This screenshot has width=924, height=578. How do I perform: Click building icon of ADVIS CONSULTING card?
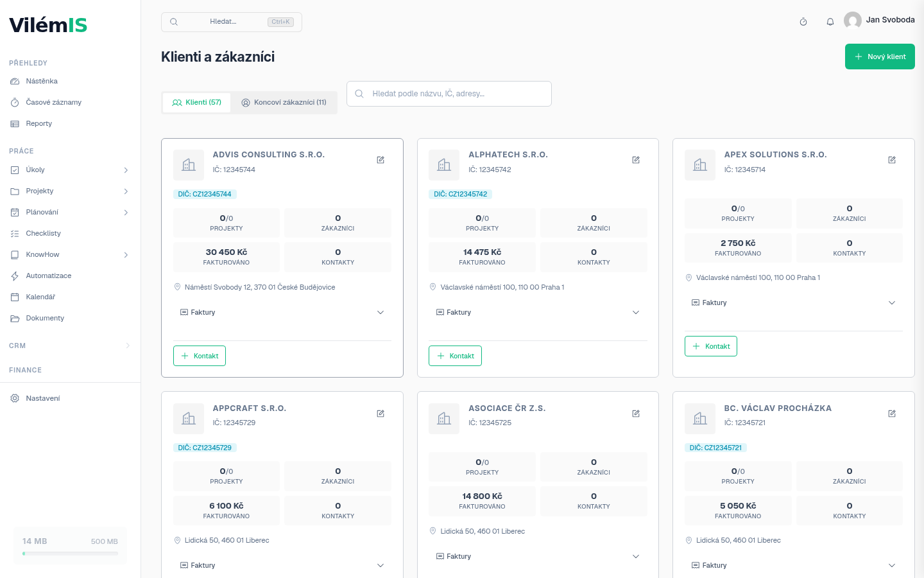tap(189, 165)
